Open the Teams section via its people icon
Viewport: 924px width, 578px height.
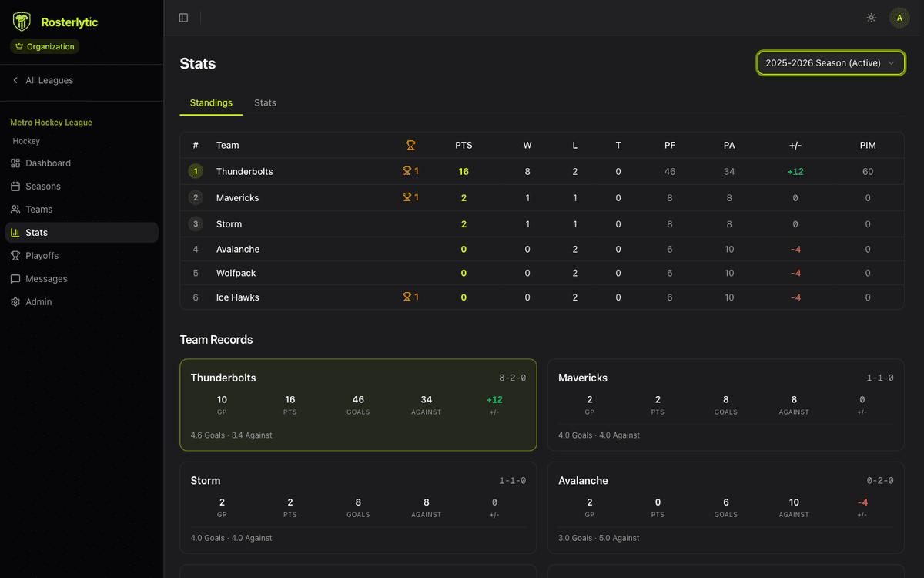17,209
